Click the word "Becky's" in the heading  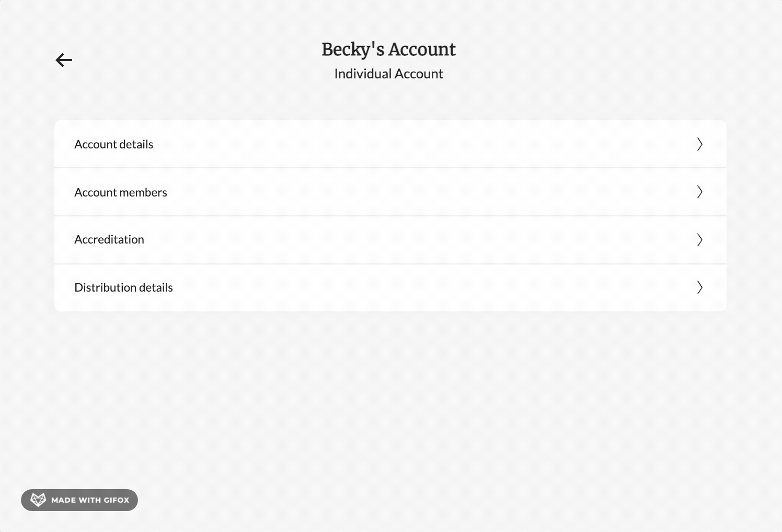point(353,49)
